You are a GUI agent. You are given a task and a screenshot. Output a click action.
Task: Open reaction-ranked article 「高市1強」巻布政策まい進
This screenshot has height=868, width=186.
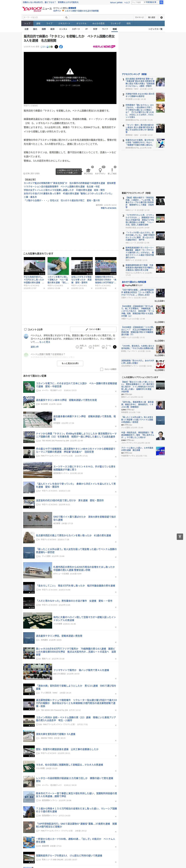pyautogui.click(x=137, y=404)
